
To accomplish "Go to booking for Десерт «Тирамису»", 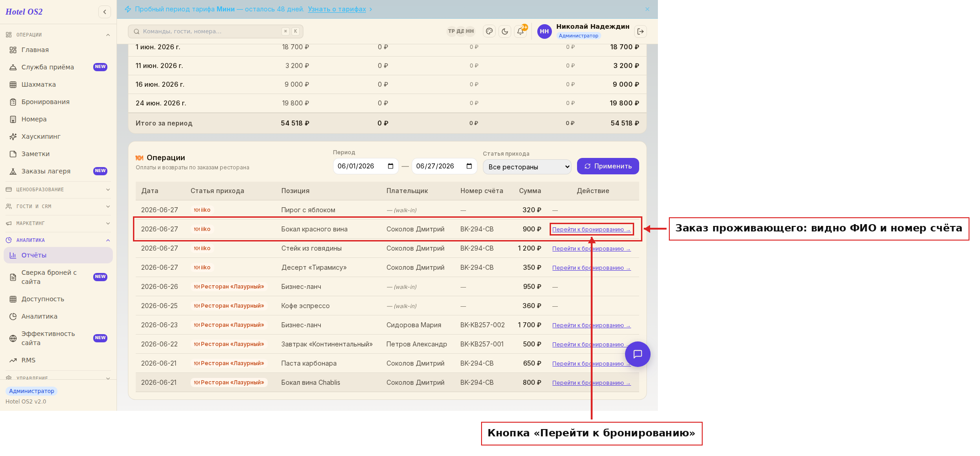I will 591,268.
